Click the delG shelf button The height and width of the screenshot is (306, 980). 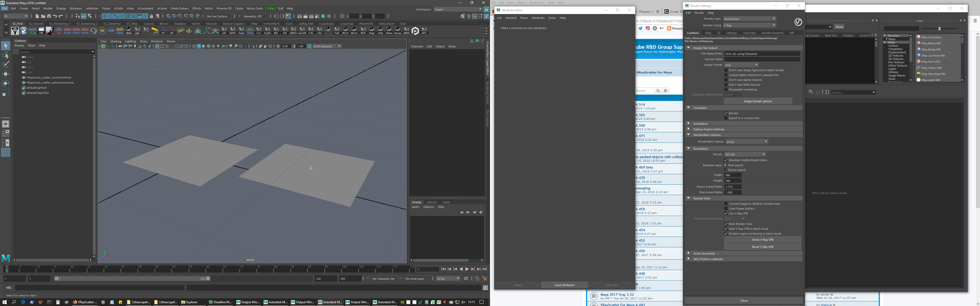129,31
